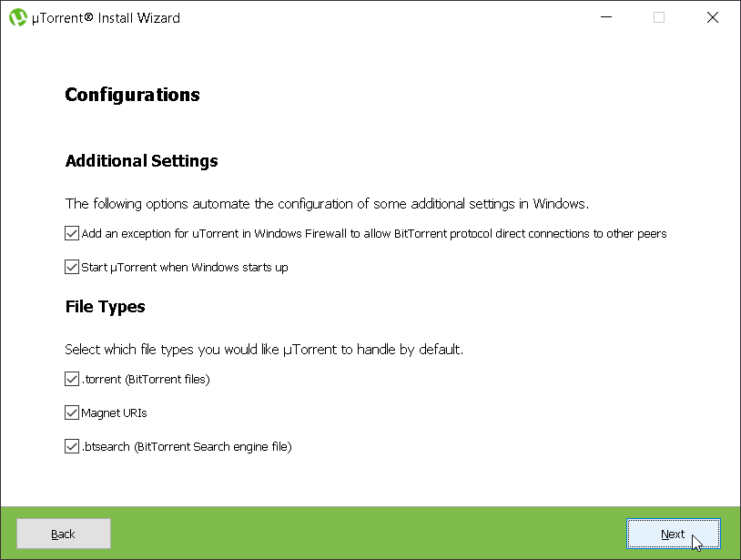The height and width of the screenshot is (560, 741).
Task: Close the µTorrent Install Wizard
Action: pos(713,17)
